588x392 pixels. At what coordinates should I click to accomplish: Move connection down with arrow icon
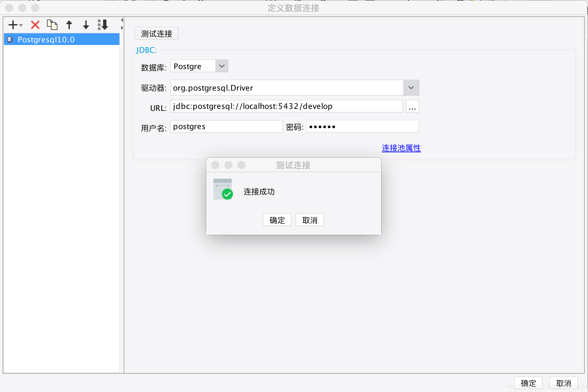[x=86, y=25]
